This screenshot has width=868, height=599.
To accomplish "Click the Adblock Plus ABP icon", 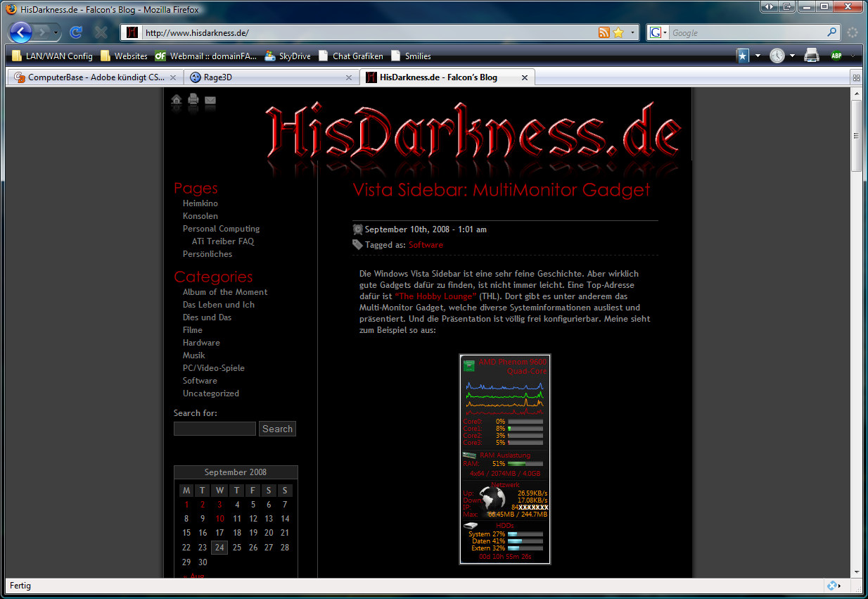I will pos(836,56).
